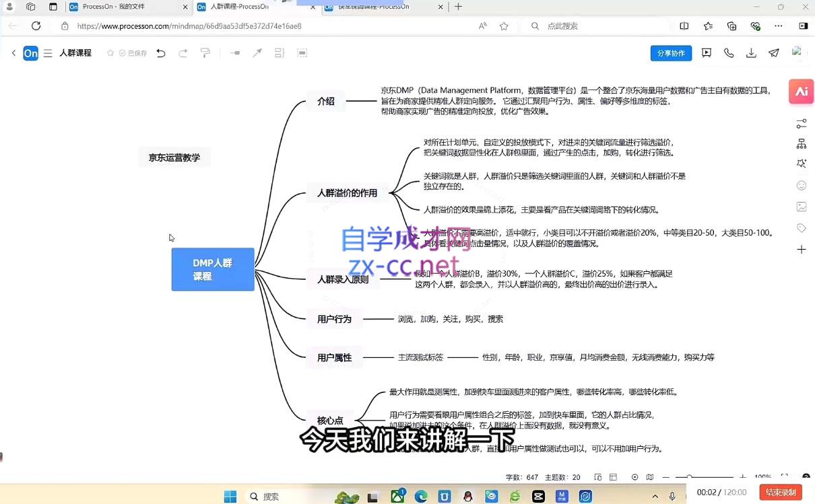Viewport: 815px width, 504px height.
Task: Click the ProcessOn 'On' logo
Action: [x=31, y=53]
